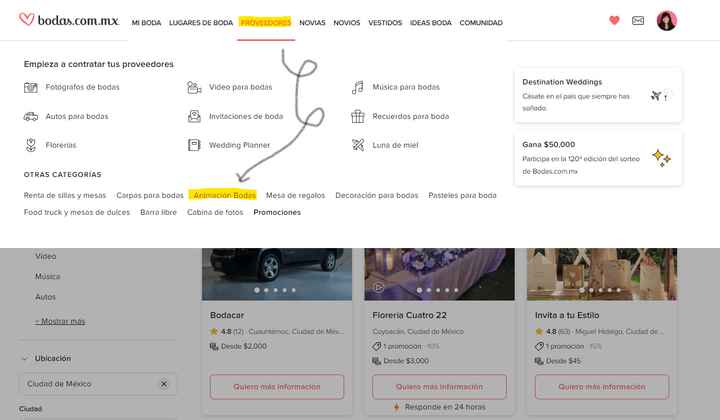Click the Fotógrafos de bodas camera icon
The height and width of the screenshot is (420, 720).
31,87
